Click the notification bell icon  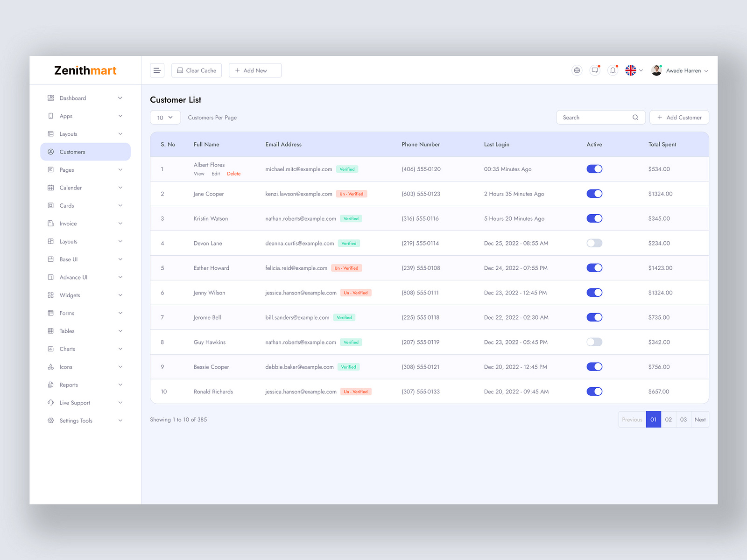[x=613, y=70]
